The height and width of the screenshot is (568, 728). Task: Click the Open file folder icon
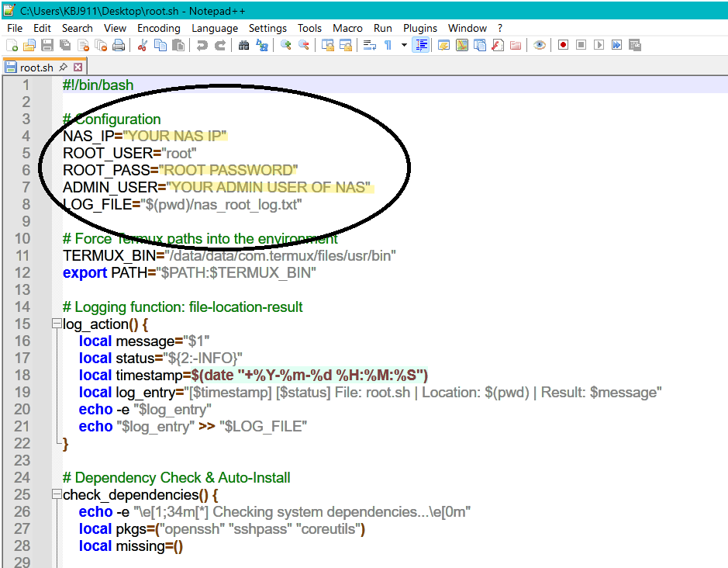pos(29,46)
